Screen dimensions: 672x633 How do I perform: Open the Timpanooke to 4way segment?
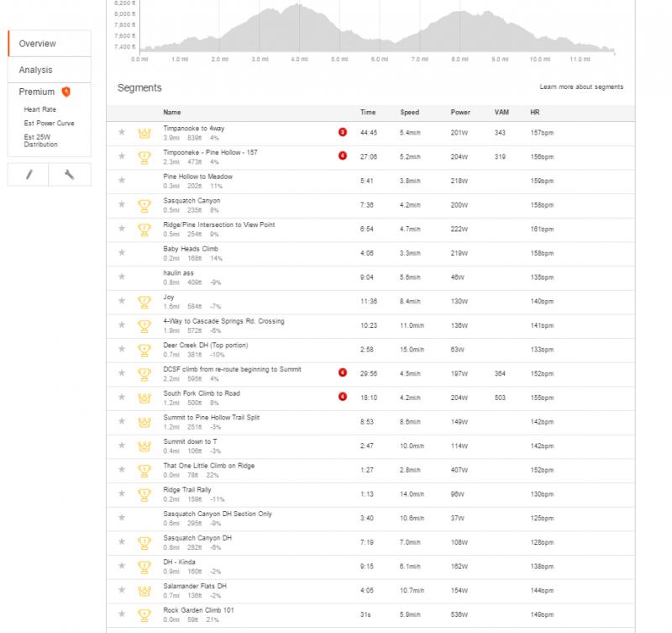(194, 129)
